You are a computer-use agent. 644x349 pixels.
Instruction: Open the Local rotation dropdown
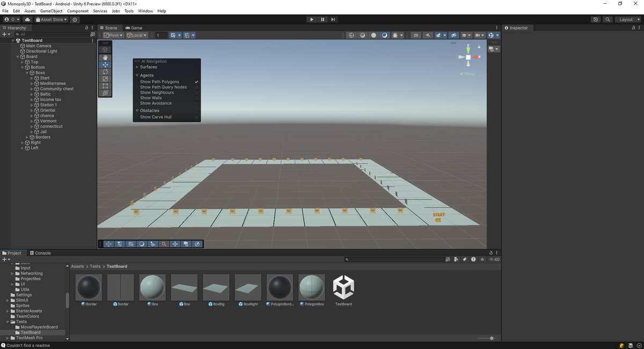(137, 35)
